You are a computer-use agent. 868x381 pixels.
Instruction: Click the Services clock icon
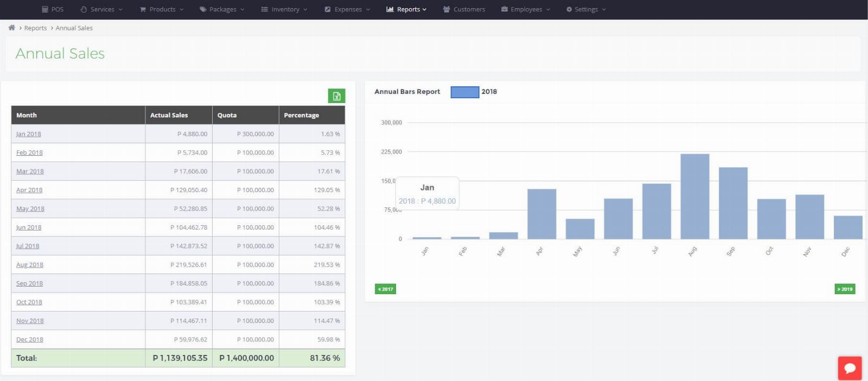pyautogui.click(x=84, y=9)
